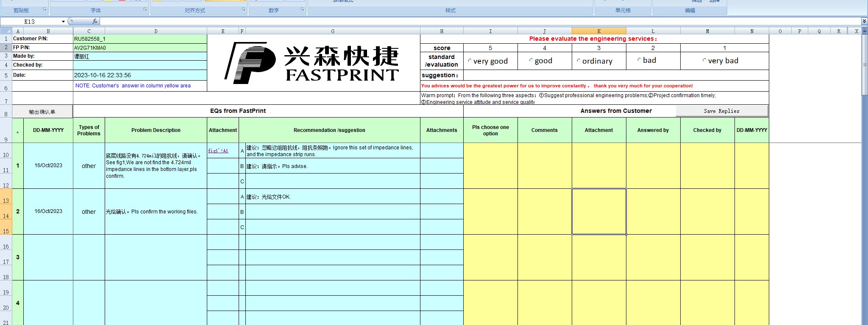Image resolution: width=868 pixels, height=325 pixels.
Task: Click the select-all corner of the sheet
Action: point(6,31)
